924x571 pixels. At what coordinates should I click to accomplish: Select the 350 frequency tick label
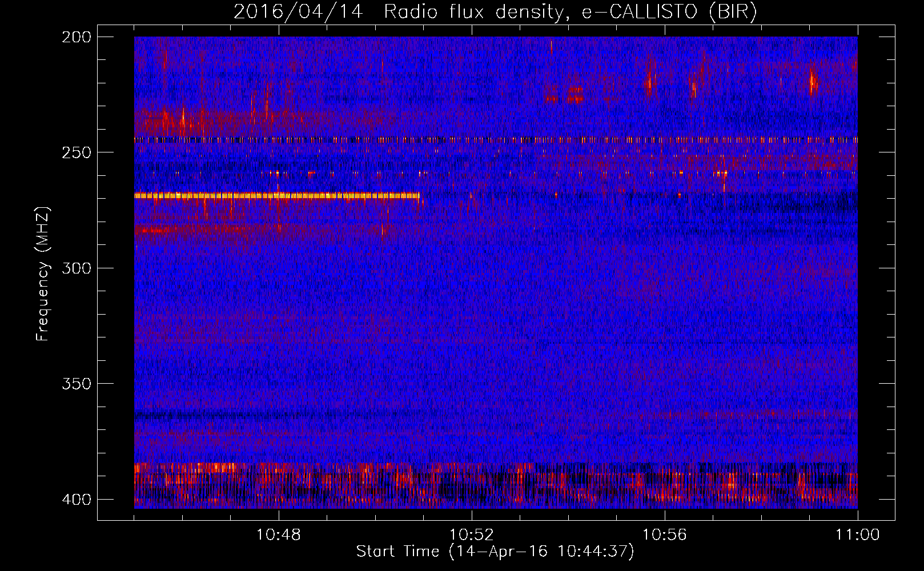[x=77, y=384]
